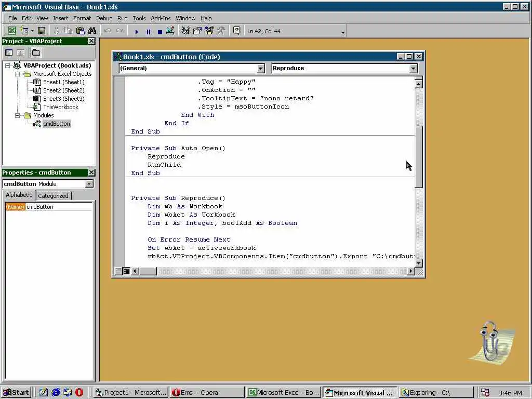This screenshot has height=399, width=532.
Task: Click the horizontal scroll left arrow
Action: [135, 271]
